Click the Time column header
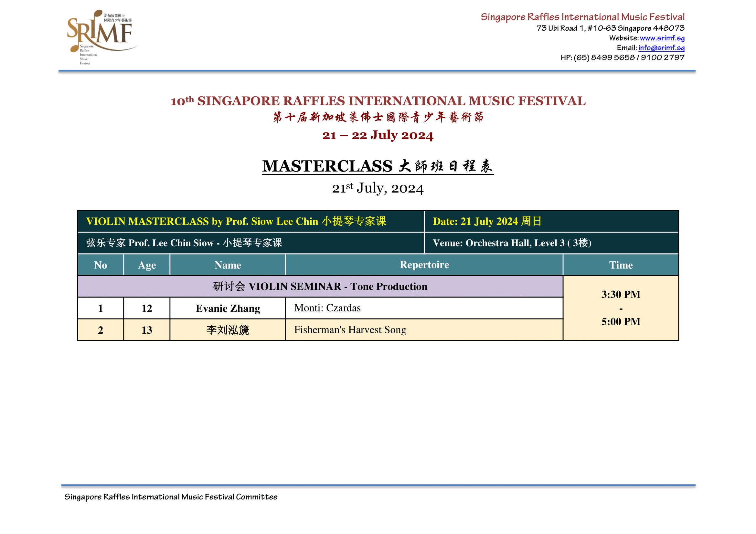Screen dimensions: 756x534 coord(621,265)
